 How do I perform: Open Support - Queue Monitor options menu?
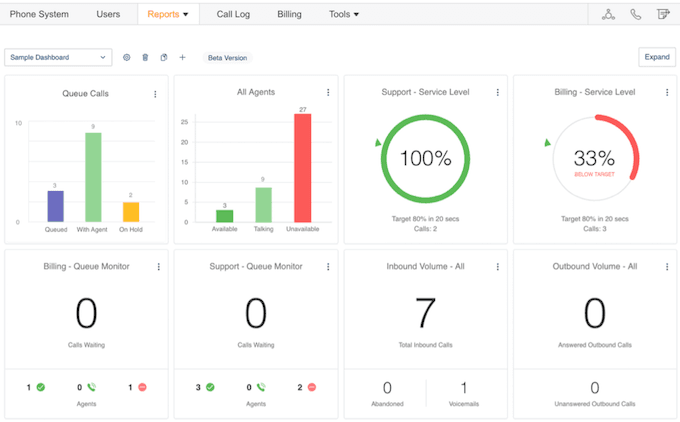(328, 267)
